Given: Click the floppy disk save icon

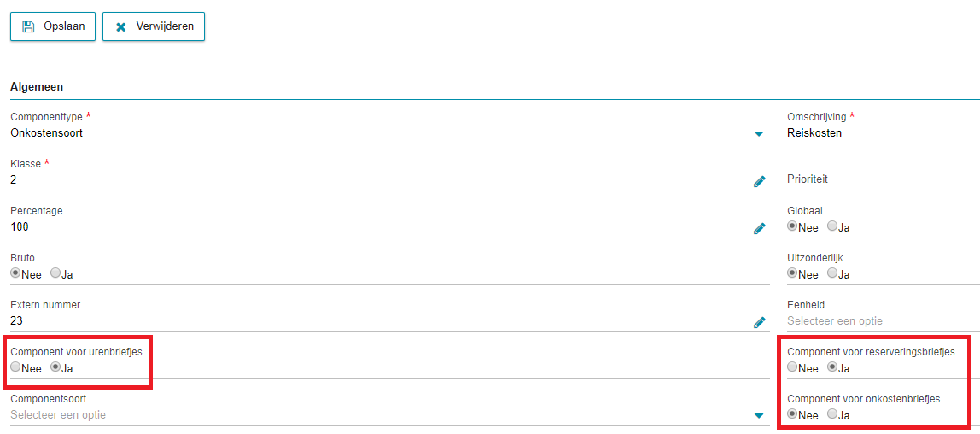Looking at the screenshot, I should pos(28,26).
